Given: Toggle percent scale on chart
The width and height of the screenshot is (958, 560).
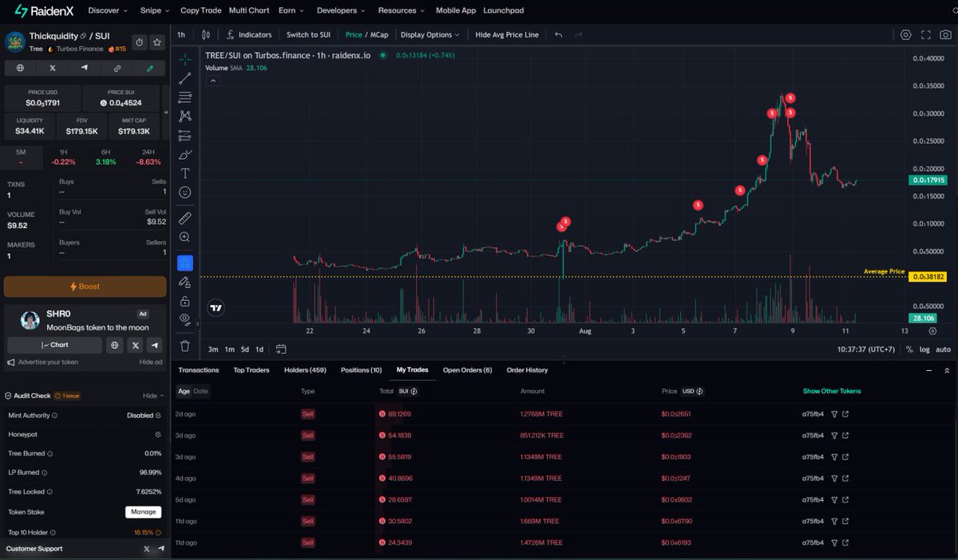Looking at the screenshot, I should tap(909, 349).
